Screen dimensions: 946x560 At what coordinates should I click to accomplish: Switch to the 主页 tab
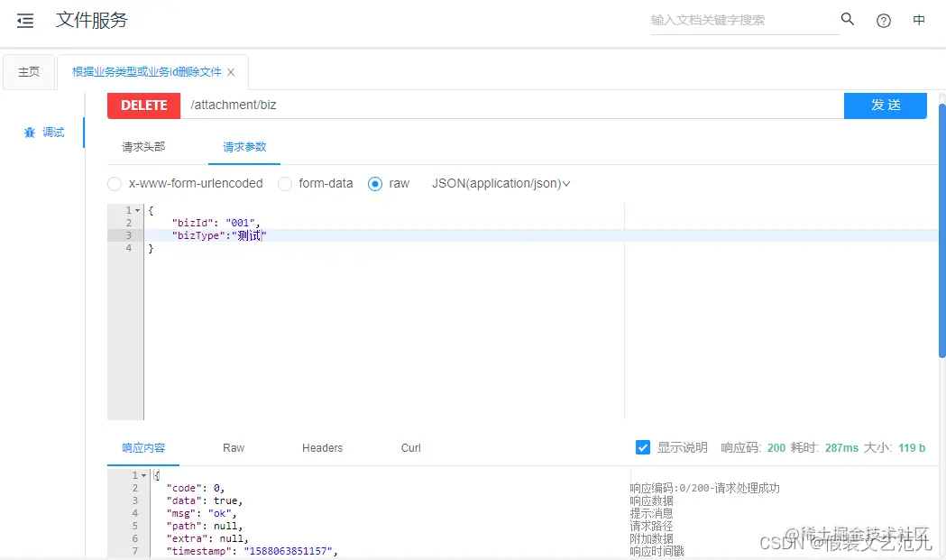tap(29, 72)
